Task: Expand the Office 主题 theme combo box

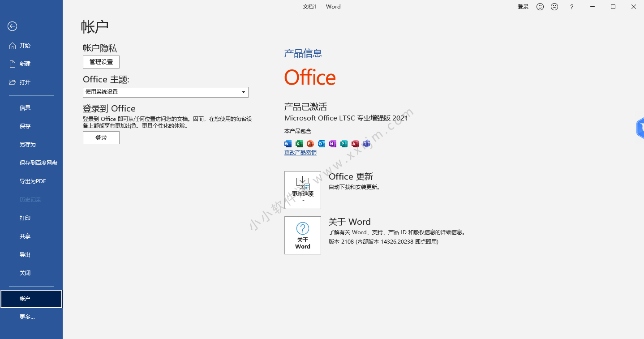Action: click(x=166, y=92)
